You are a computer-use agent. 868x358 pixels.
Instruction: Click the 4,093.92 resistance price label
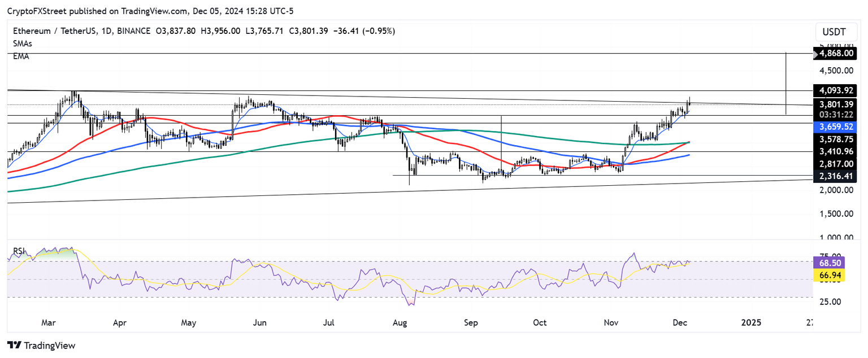pyautogui.click(x=837, y=90)
